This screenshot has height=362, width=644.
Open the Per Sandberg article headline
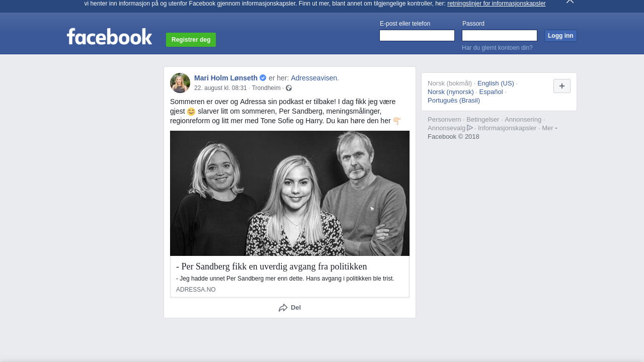(271, 266)
